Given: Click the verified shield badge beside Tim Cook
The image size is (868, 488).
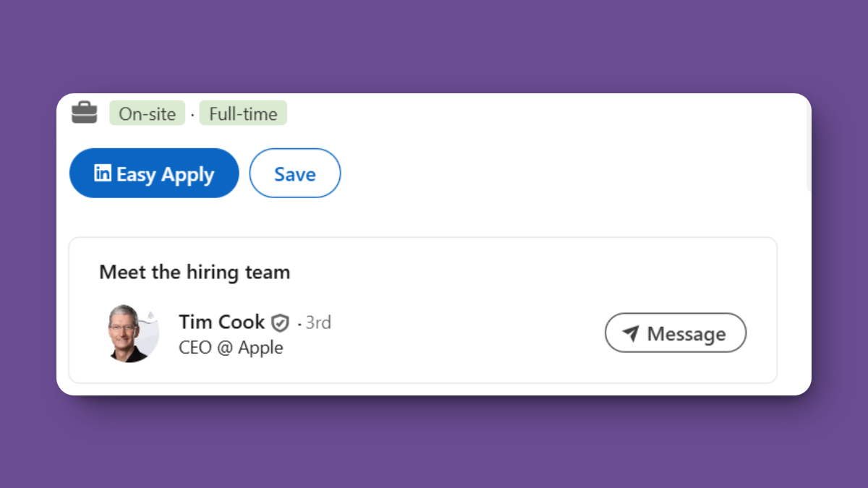Looking at the screenshot, I should pyautogui.click(x=280, y=322).
